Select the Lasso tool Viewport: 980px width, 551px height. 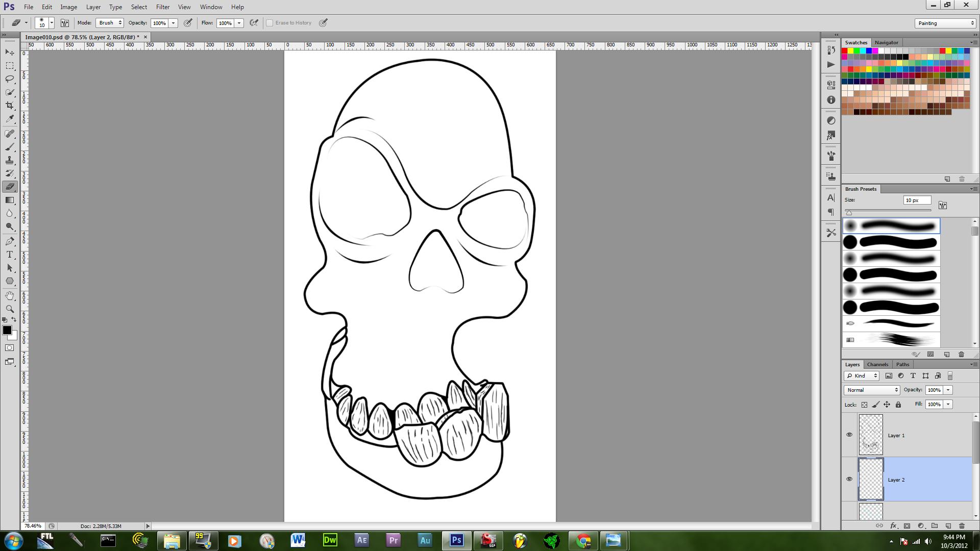(x=10, y=79)
